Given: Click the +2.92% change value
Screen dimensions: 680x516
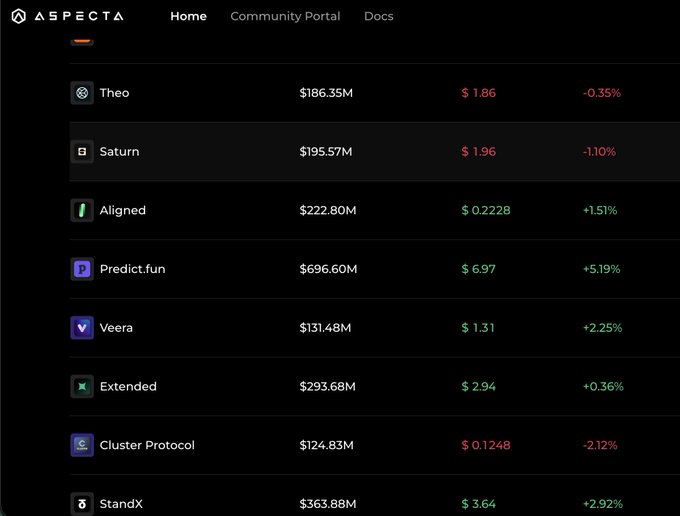Looking at the screenshot, I should [x=603, y=504].
